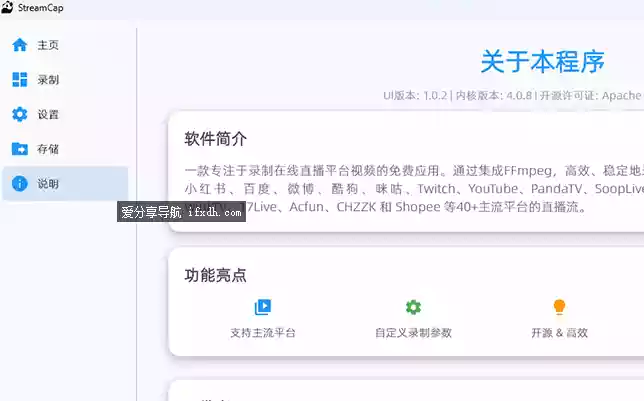Switch to 录制 menu label
Viewport: 644px width, 401px height.
(48, 80)
